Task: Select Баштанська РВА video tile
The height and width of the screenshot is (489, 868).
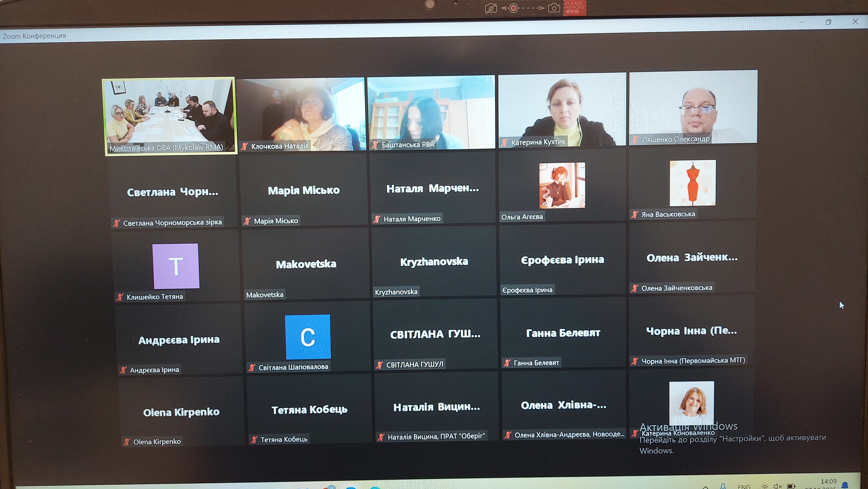Action: click(431, 112)
